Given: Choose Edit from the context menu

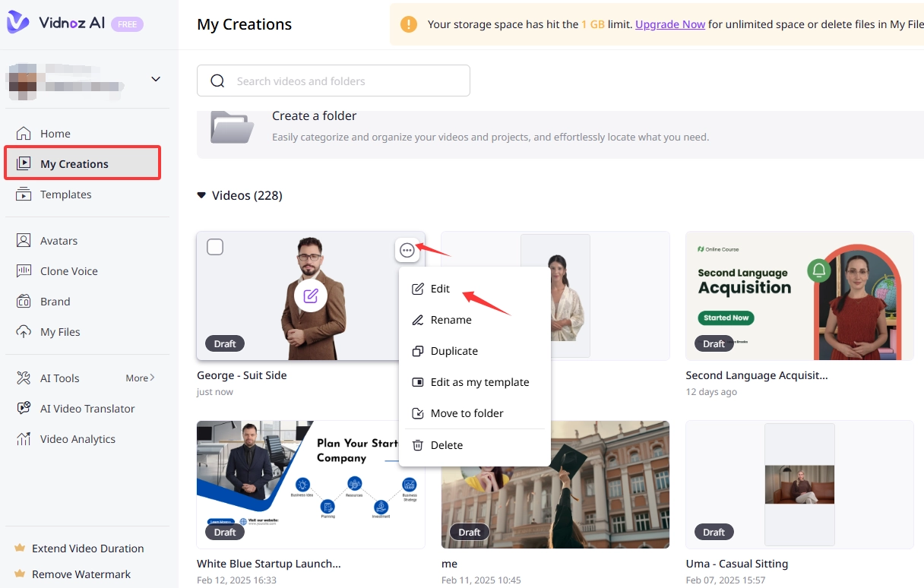Looking at the screenshot, I should pyautogui.click(x=440, y=289).
